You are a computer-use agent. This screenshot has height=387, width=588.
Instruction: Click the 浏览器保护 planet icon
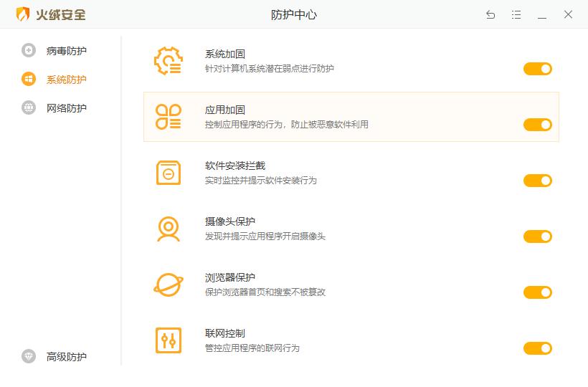pos(169,285)
